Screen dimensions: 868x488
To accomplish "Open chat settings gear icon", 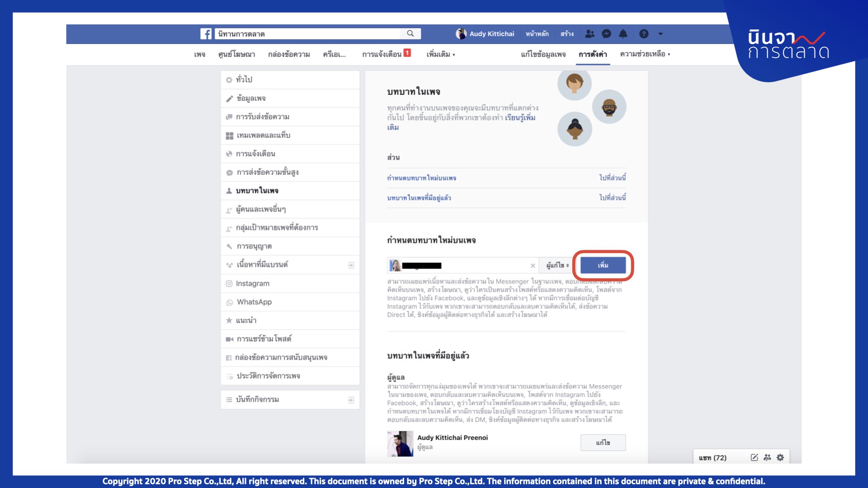I will 780,458.
